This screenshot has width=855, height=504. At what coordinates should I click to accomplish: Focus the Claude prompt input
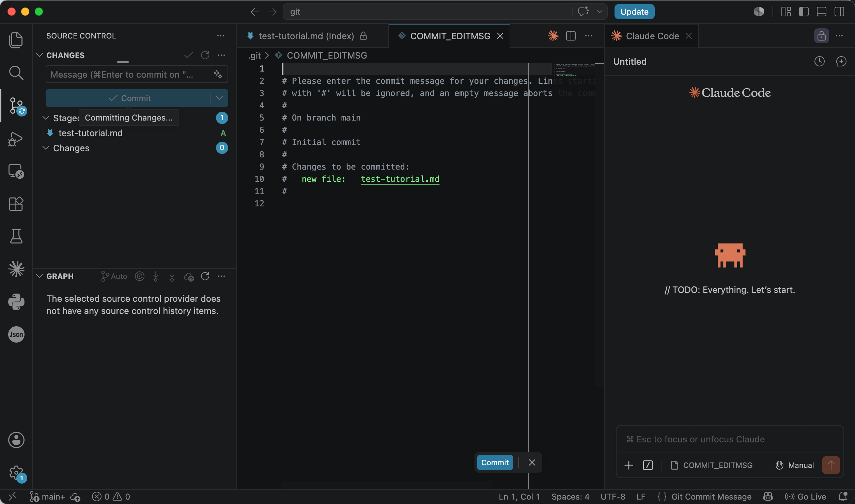point(729,439)
